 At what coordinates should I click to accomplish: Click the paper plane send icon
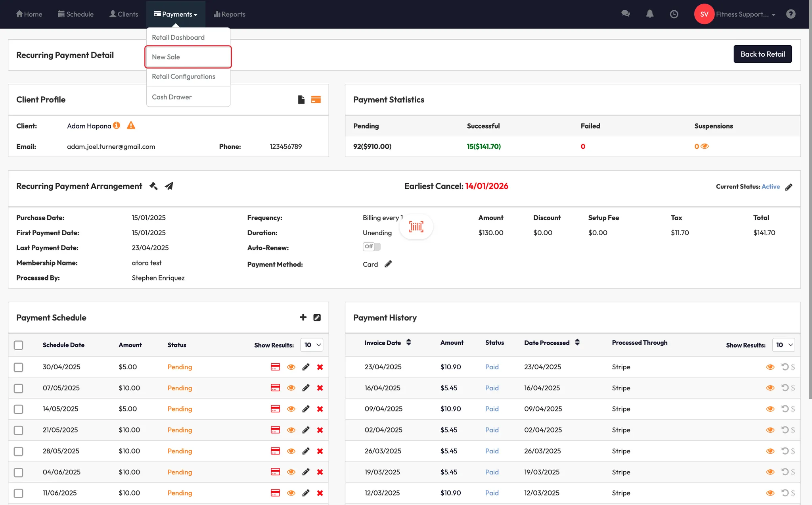pos(169,186)
